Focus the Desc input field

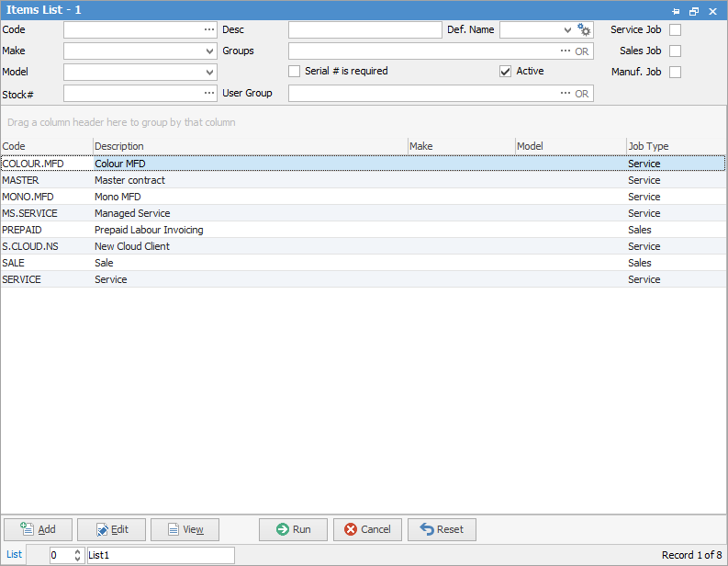[x=365, y=29]
